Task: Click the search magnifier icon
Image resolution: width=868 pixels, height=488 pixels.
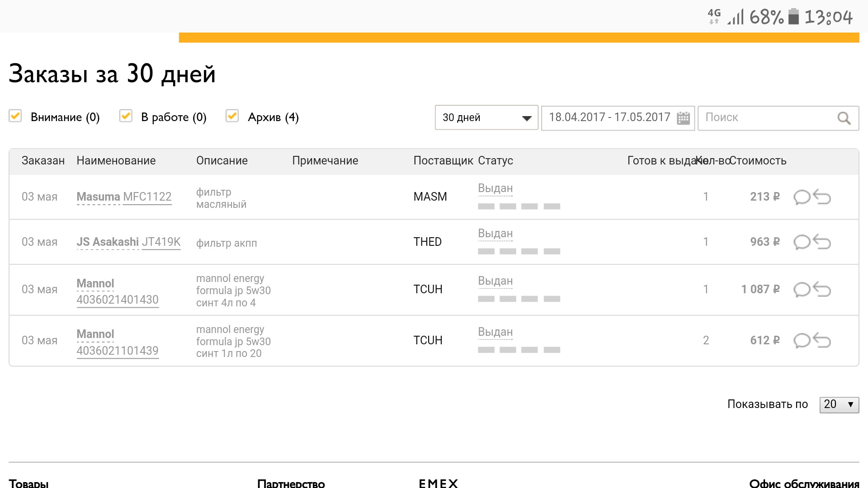Action: point(844,118)
